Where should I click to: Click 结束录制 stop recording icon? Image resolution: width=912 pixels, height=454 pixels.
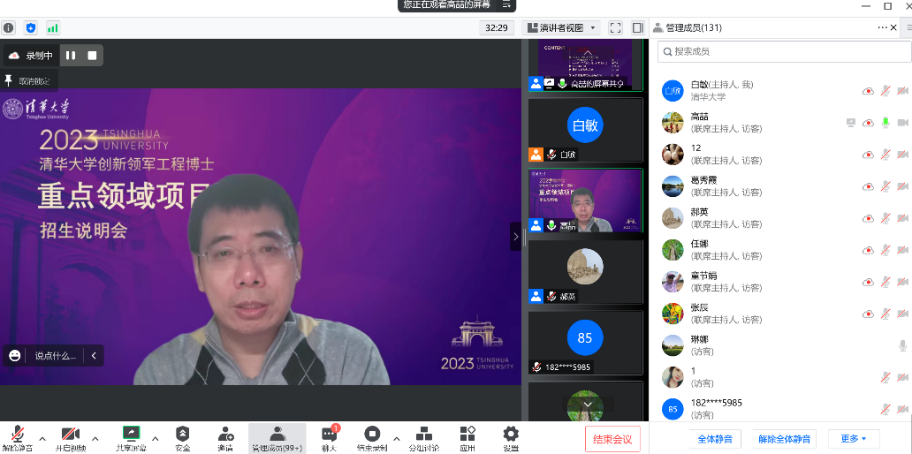[372, 434]
